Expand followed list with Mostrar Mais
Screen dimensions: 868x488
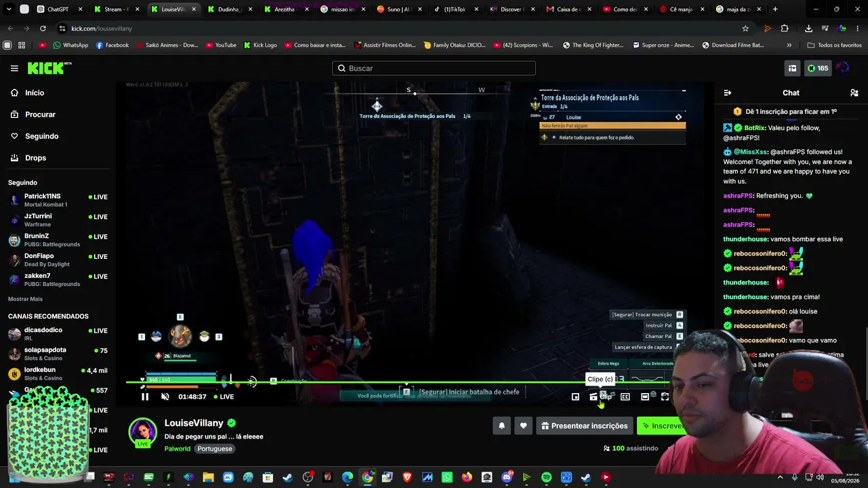25,299
